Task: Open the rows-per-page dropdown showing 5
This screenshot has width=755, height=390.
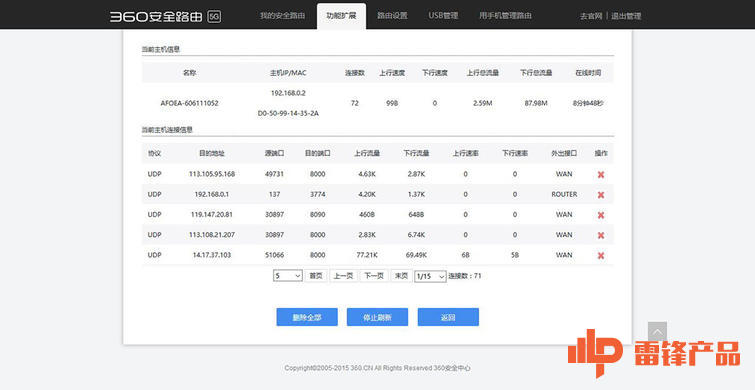Action: click(x=287, y=276)
